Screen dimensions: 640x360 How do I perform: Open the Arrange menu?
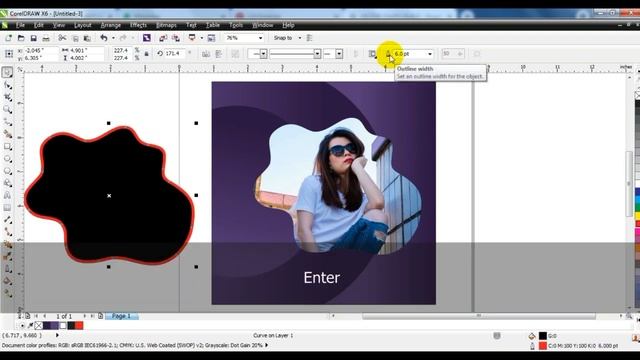tap(111, 25)
